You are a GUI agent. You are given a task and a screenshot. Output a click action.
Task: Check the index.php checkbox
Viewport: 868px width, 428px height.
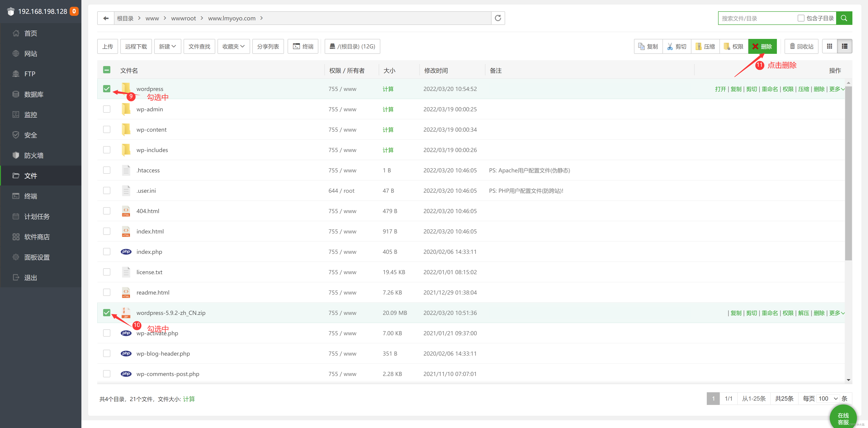(x=106, y=252)
